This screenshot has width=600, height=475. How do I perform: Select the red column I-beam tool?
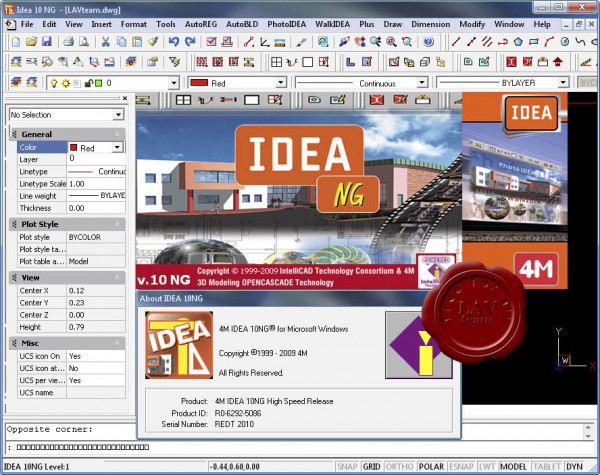(x=511, y=62)
